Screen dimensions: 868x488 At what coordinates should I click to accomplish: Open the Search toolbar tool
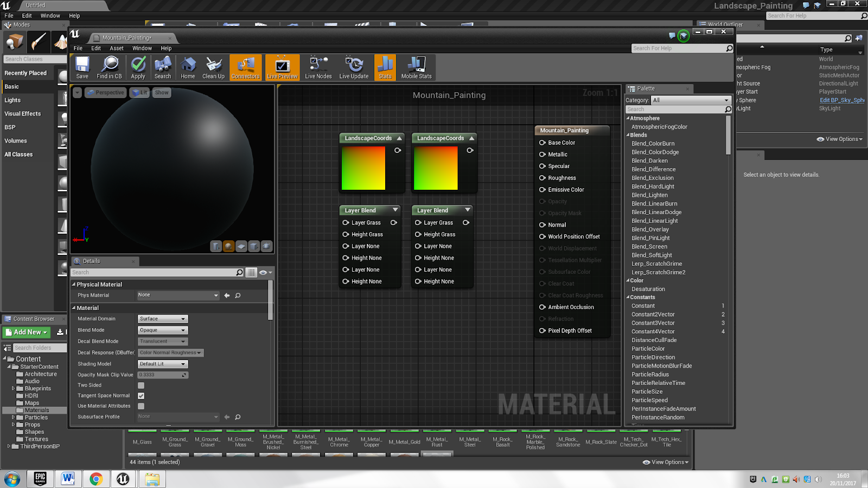[x=163, y=68]
